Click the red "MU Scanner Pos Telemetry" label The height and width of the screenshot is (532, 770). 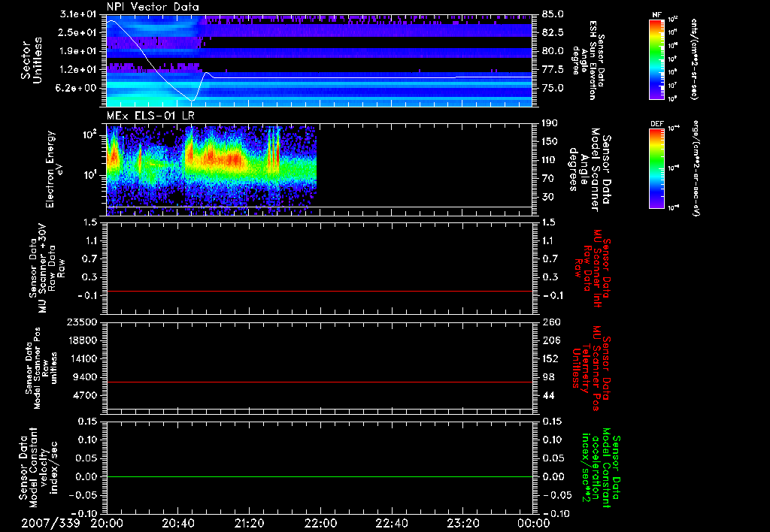[592, 368]
